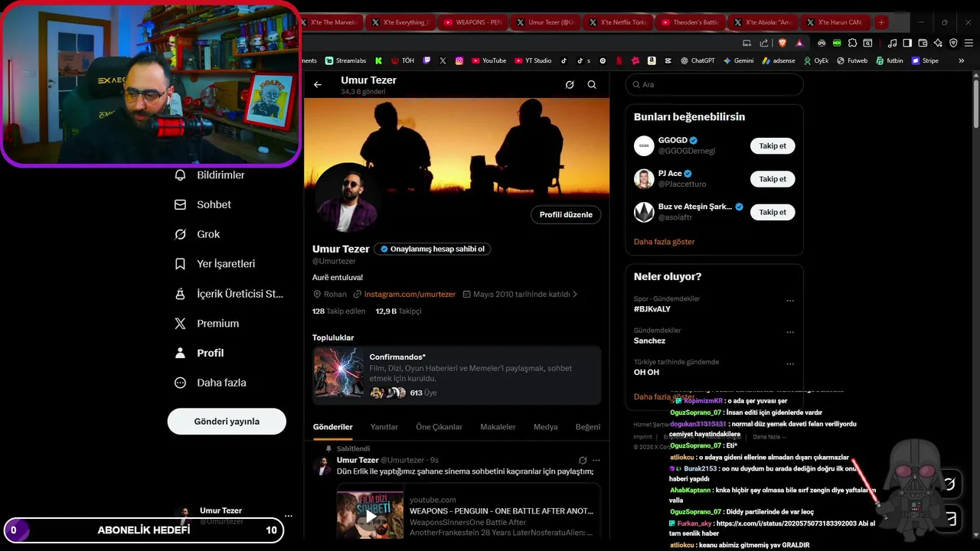Click Onaylanmış hesap sahibi ol badge
The height and width of the screenshot is (551, 980).
[432, 249]
